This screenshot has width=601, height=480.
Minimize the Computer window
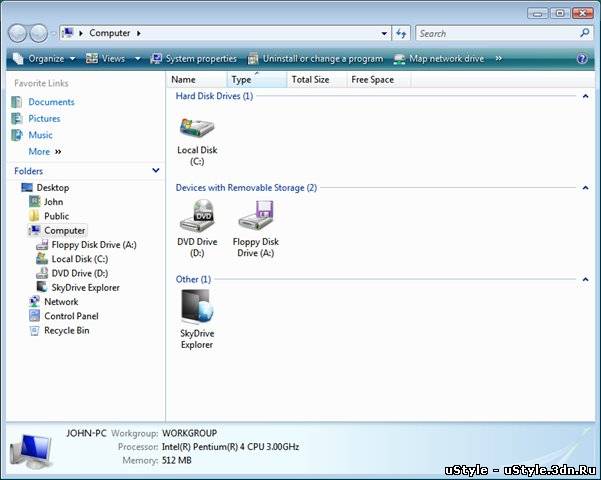click(x=537, y=13)
